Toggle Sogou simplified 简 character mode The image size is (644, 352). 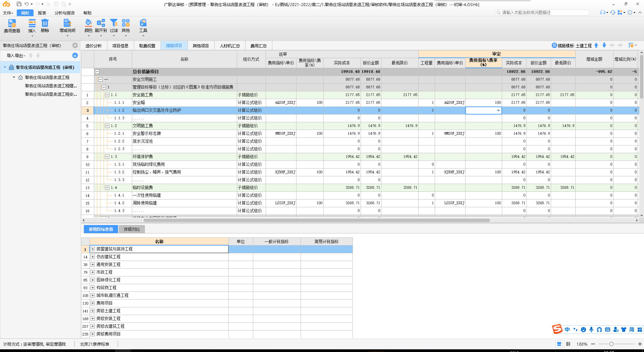pyautogui.click(x=632, y=329)
